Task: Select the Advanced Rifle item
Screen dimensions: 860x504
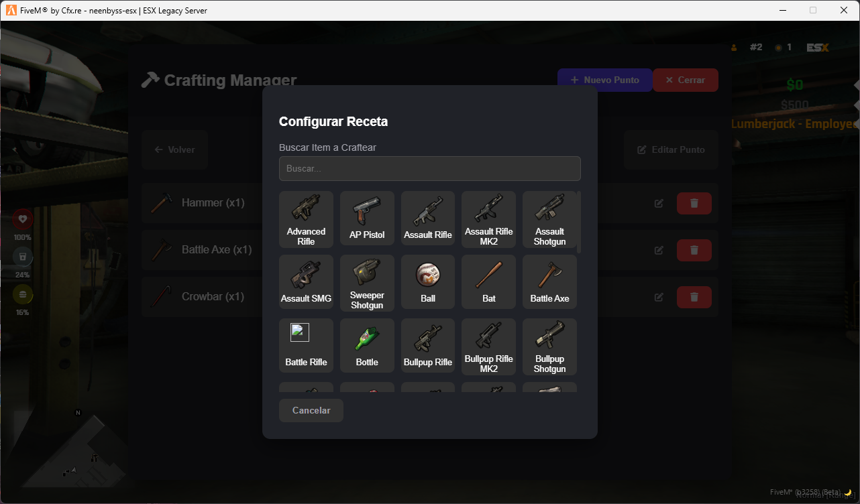Action: (x=306, y=219)
